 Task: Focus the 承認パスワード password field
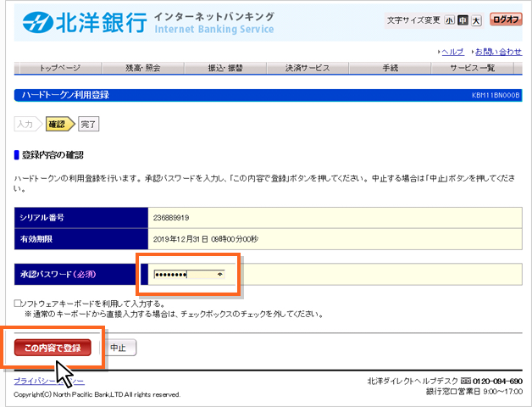coord(189,275)
